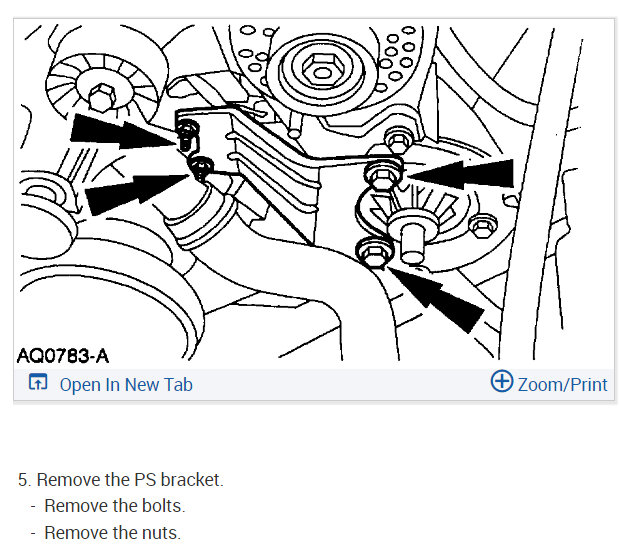Click the upper bracket bolt by the first arrow
The height and width of the screenshot is (554, 619).
pyautogui.click(x=188, y=135)
